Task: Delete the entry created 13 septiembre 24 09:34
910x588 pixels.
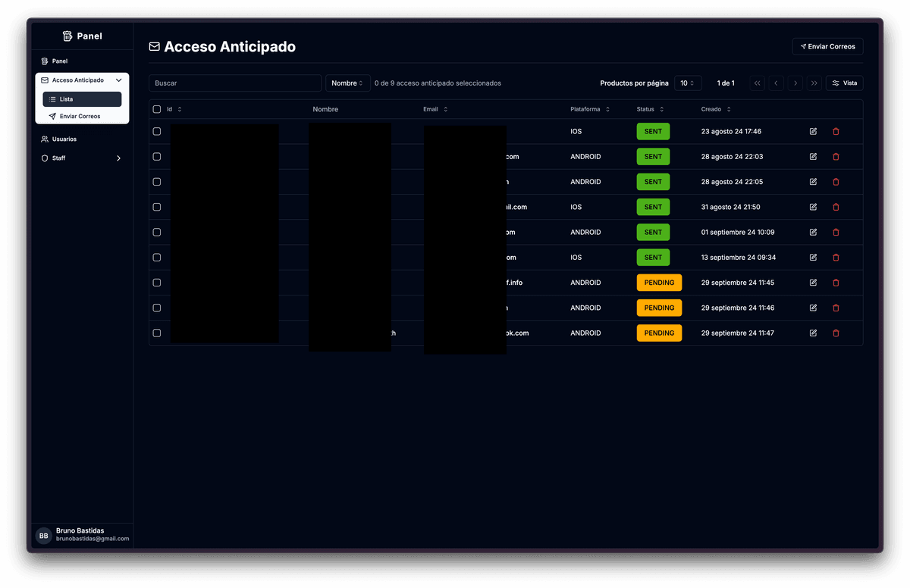Action: tap(836, 258)
